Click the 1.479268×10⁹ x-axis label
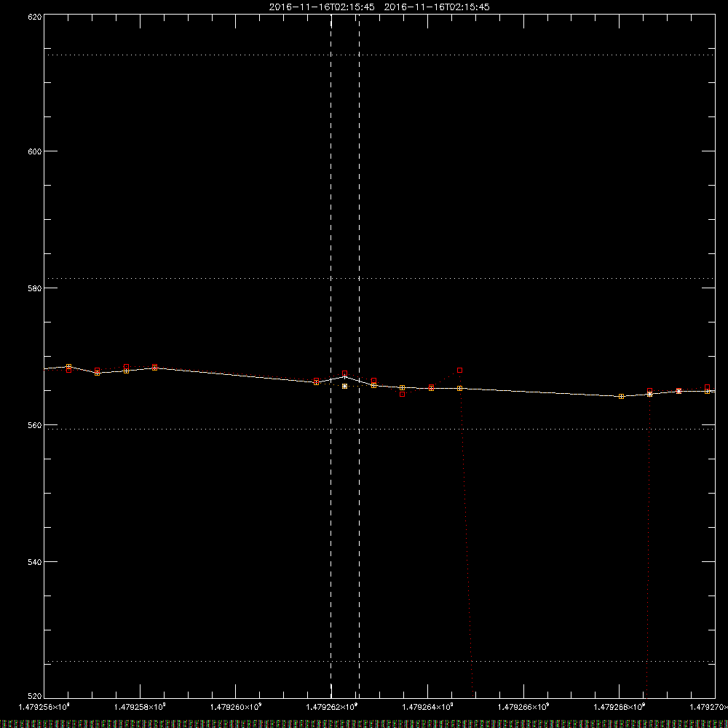Viewport: 728px width, 728px height. [x=620, y=707]
